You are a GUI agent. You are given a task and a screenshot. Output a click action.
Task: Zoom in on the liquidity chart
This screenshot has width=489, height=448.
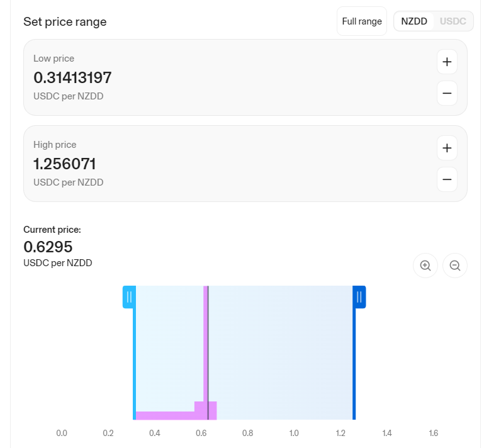[425, 266]
